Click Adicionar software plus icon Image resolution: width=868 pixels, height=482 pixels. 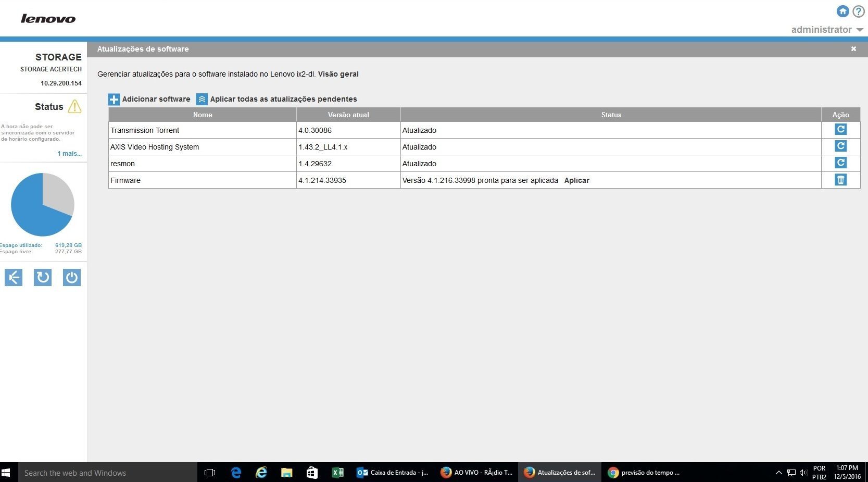point(114,99)
